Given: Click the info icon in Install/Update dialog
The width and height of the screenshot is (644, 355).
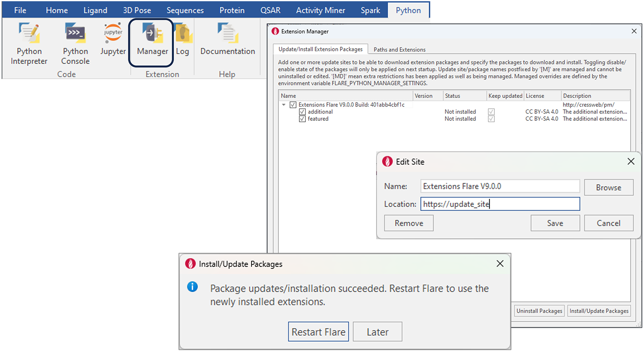Looking at the screenshot, I should click(192, 287).
